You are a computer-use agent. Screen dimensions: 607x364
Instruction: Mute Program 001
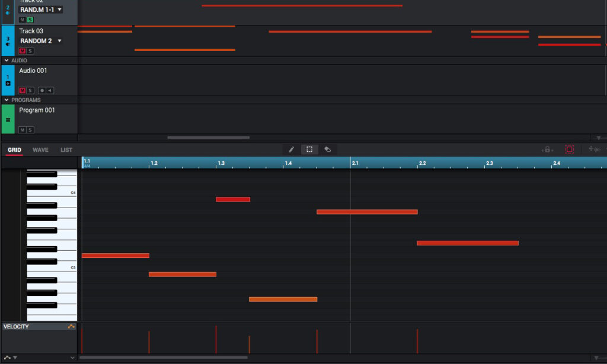(x=22, y=130)
